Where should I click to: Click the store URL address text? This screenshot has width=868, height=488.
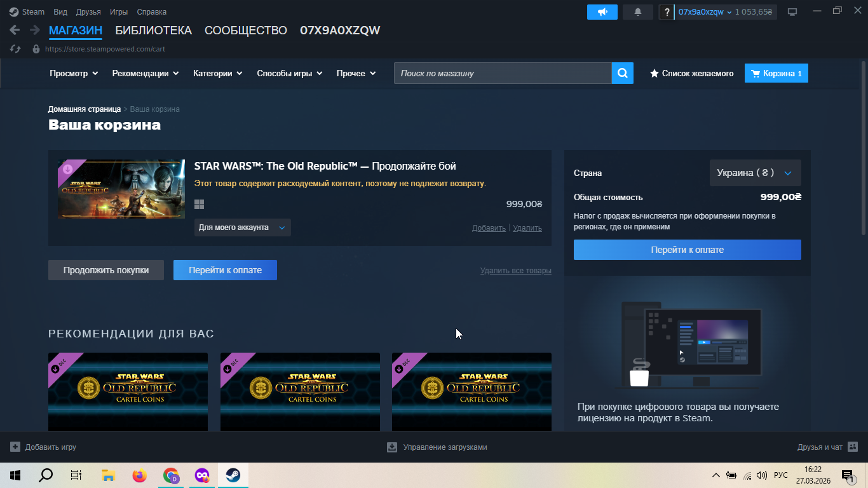pos(105,49)
